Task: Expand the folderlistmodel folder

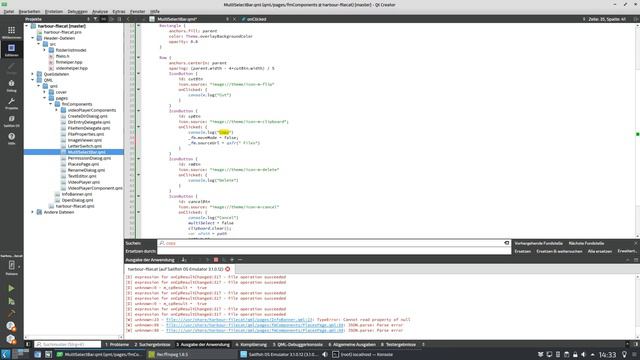Action: click(x=45, y=50)
